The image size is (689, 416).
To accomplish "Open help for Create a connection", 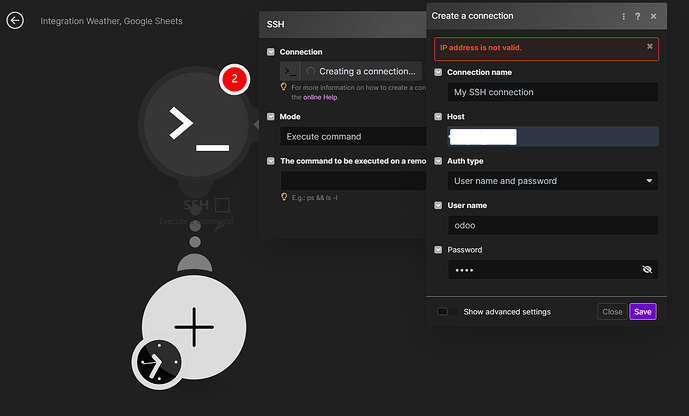I will click(638, 16).
